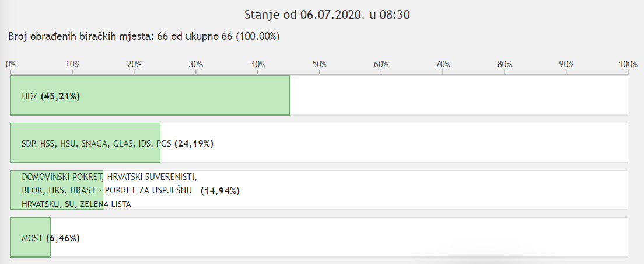Click the 50% axis tick label
The height and width of the screenshot is (264, 644).
(320, 64)
